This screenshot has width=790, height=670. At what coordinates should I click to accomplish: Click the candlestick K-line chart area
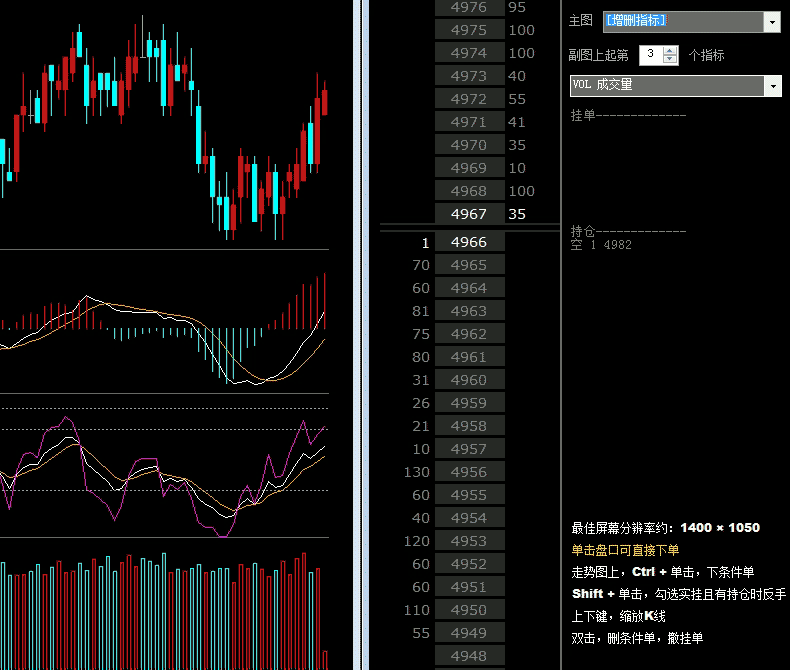point(165,124)
